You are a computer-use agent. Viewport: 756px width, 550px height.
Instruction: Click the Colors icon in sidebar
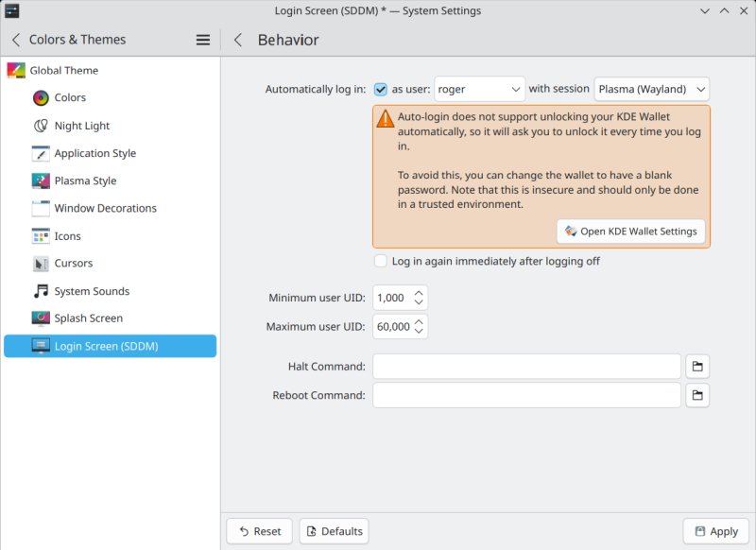[x=41, y=98]
